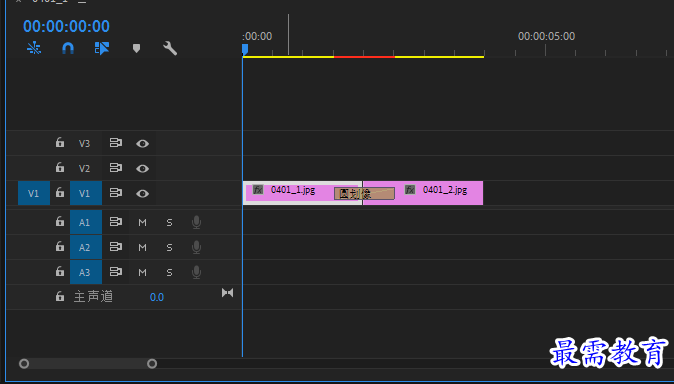Solo track A1 with S button
Viewport: 674px width, 384px height.
click(x=169, y=223)
